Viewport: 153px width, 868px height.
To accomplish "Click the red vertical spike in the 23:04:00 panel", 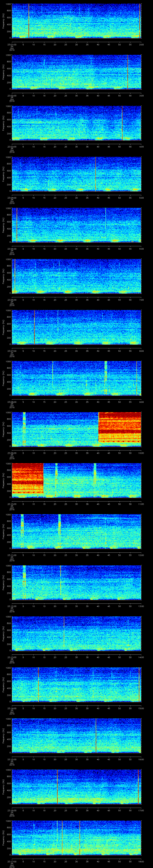I will pyautogui.click(x=95, y=174).
